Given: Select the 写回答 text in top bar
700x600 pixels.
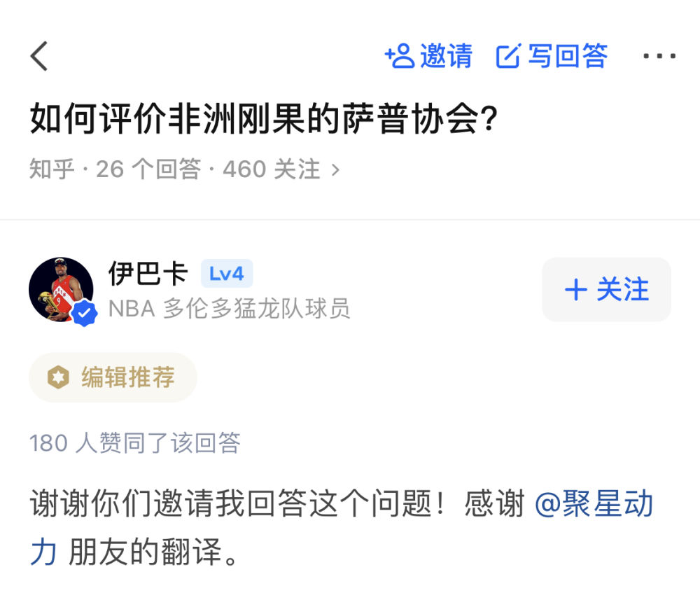Looking at the screenshot, I should (x=567, y=56).
